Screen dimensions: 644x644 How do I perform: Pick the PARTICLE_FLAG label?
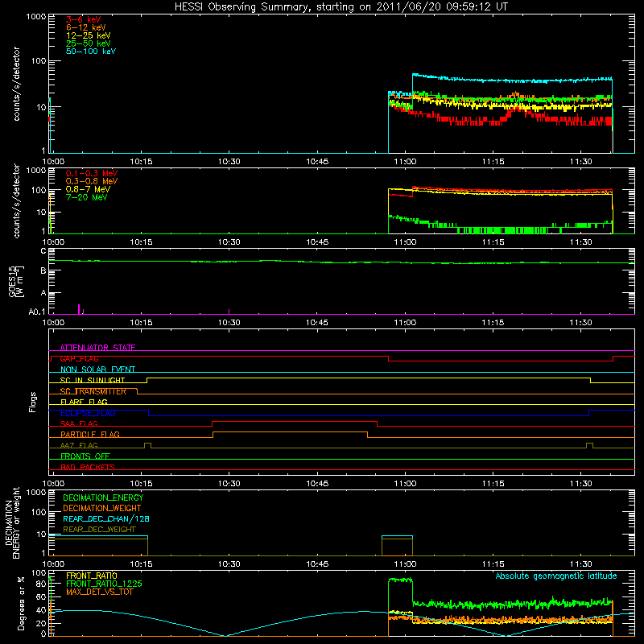point(90,434)
